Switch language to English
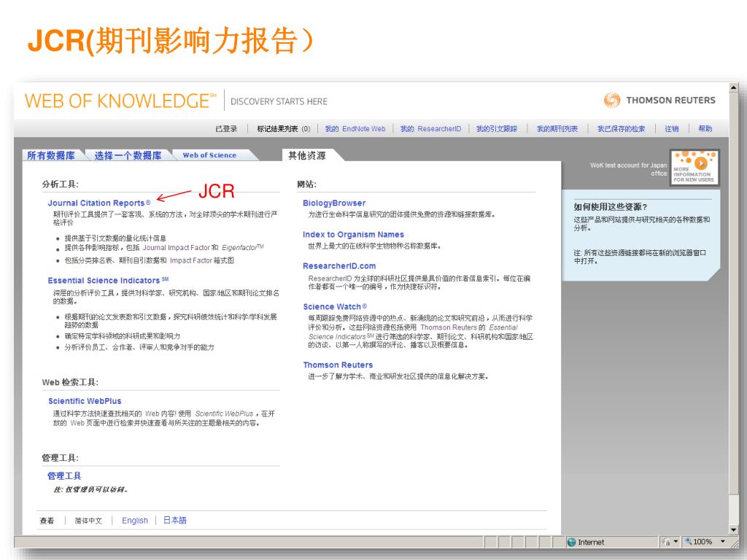The height and width of the screenshot is (560, 747). click(135, 521)
